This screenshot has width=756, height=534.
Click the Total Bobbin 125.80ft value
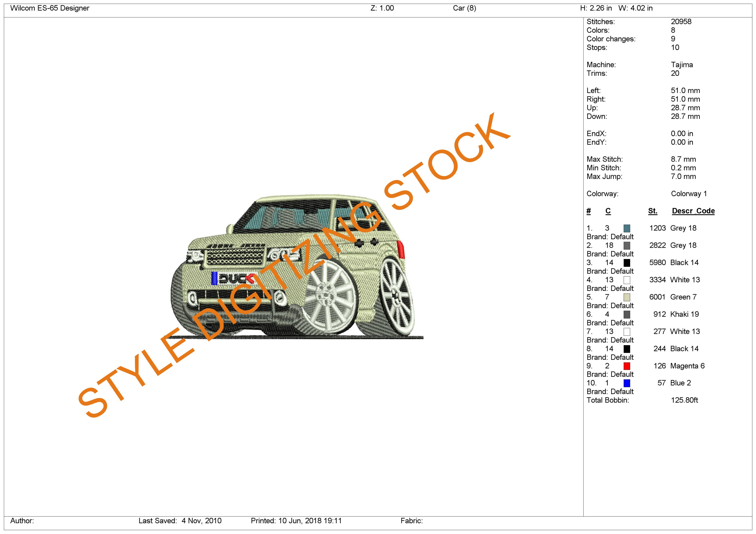pyautogui.click(x=684, y=400)
